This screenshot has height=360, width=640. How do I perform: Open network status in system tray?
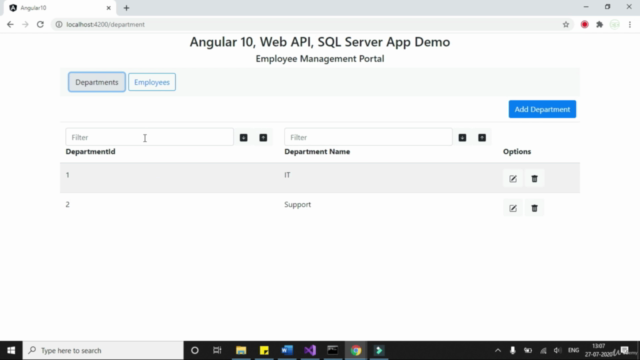click(543, 350)
